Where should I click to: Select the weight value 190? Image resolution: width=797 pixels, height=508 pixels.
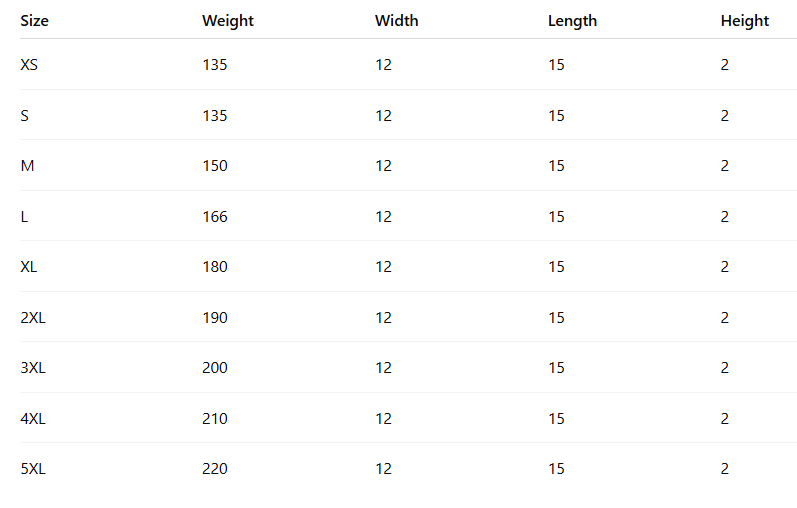click(215, 318)
